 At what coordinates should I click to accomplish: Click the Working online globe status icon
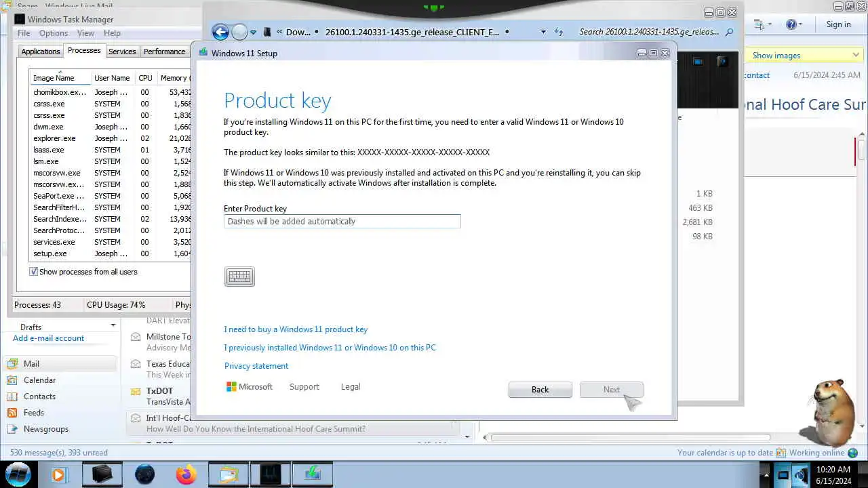(852, 453)
